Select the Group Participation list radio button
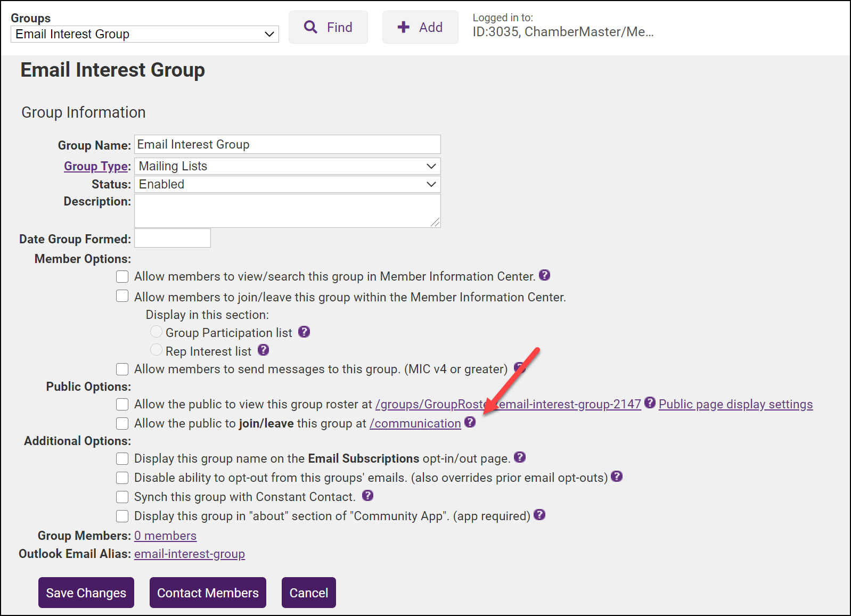 [156, 332]
